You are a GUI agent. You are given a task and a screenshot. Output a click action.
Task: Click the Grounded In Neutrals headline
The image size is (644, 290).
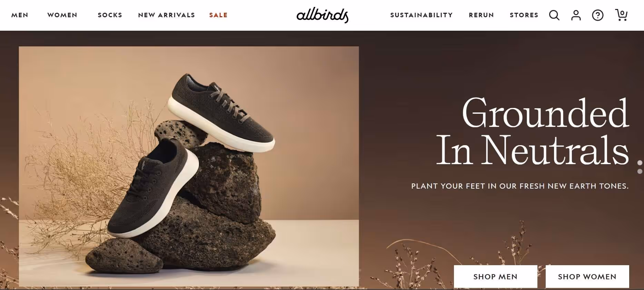pos(533,131)
